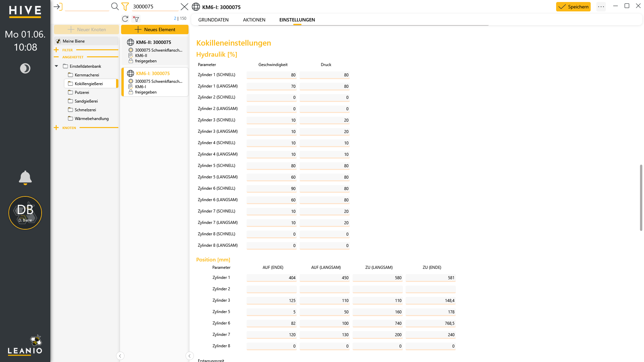Switch to the AKTIONEN tab
The width and height of the screenshot is (644, 362).
(x=254, y=20)
